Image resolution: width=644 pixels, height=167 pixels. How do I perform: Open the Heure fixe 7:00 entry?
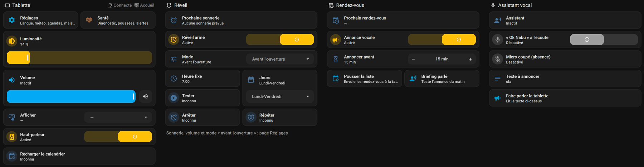[x=203, y=79]
